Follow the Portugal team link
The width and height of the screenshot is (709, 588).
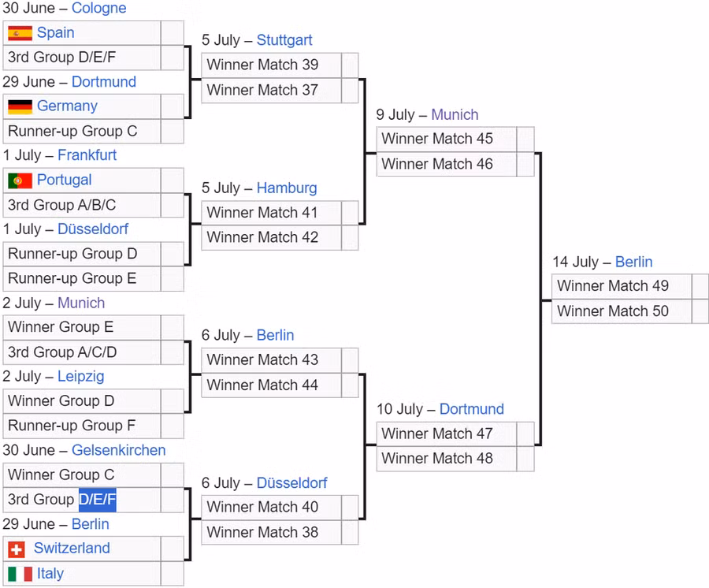65,180
